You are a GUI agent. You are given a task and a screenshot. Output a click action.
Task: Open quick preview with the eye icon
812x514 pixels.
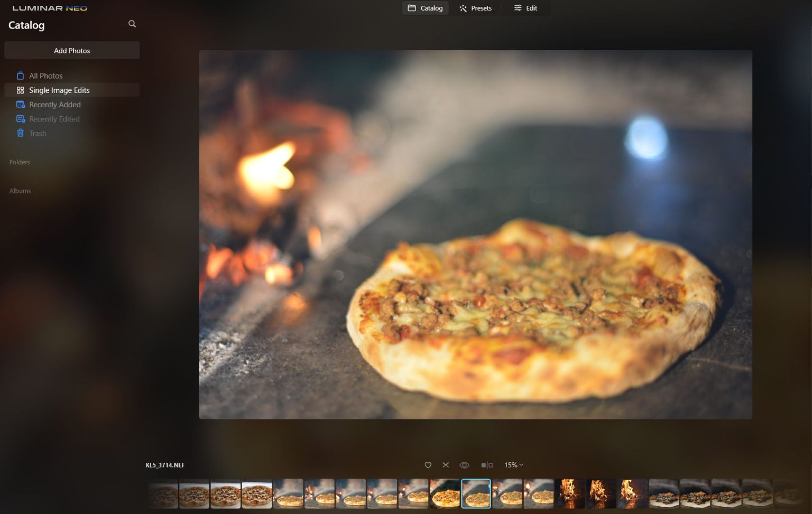(465, 465)
